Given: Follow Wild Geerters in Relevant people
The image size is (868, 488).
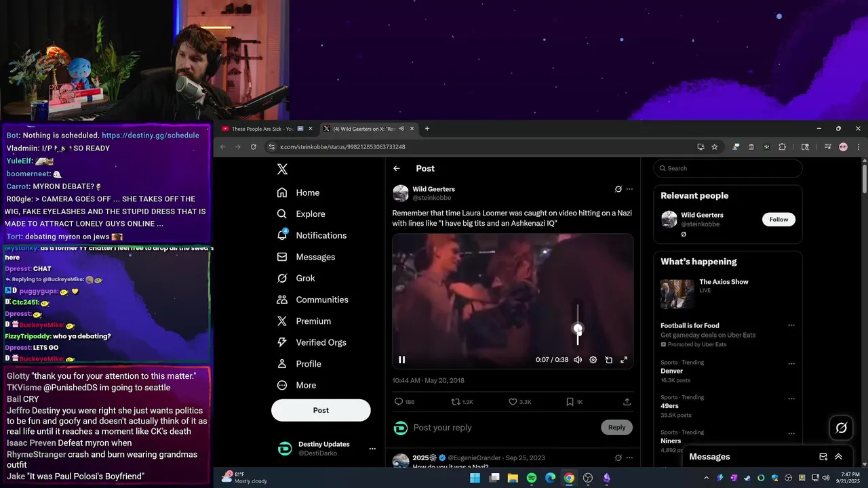Looking at the screenshot, I should click(x=778, y=220).
